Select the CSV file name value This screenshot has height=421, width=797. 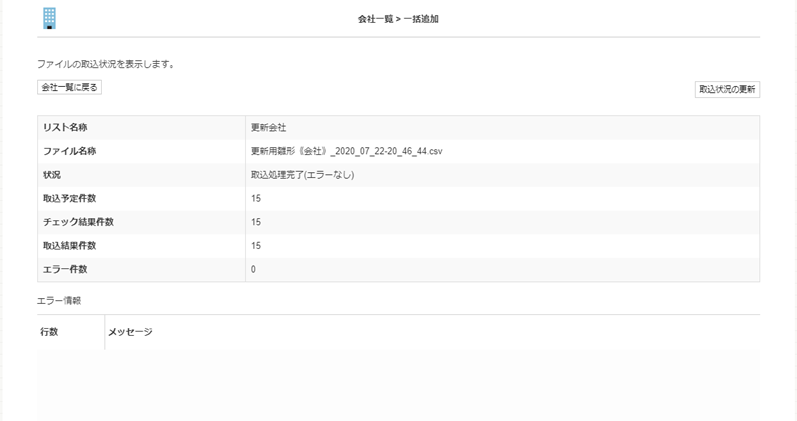[347, 151]
